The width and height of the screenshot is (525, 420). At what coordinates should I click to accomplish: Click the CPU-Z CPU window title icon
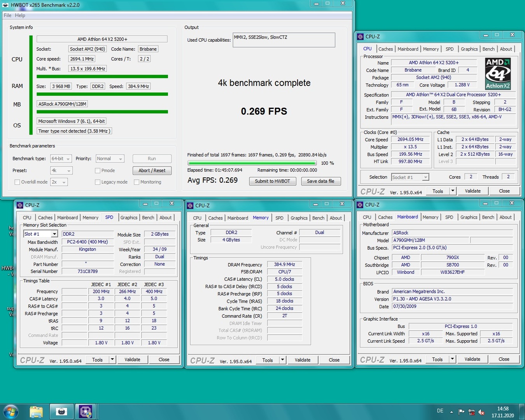[x=360, y=37]
